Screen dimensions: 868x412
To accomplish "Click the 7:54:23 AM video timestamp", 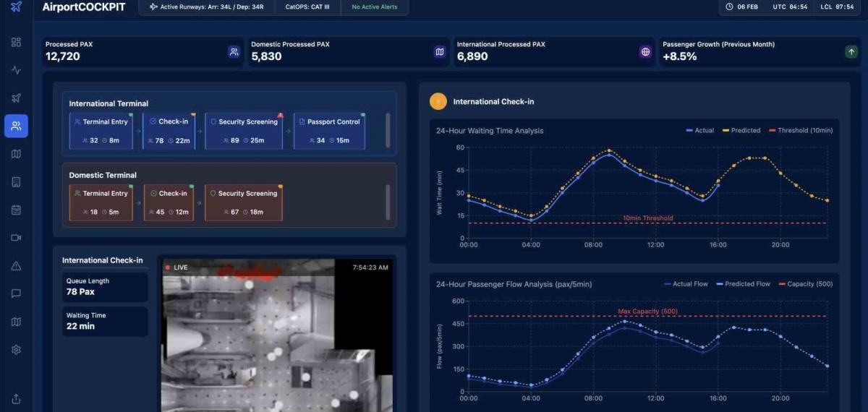I will point(370,267).
